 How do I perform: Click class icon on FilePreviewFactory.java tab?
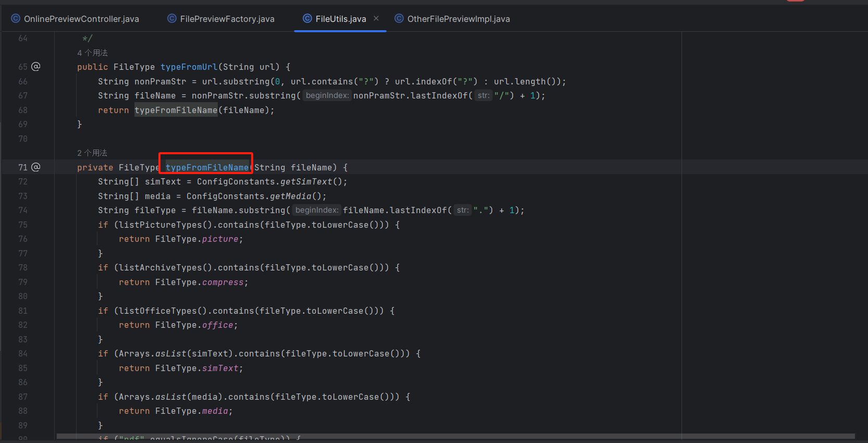(172, 19)
